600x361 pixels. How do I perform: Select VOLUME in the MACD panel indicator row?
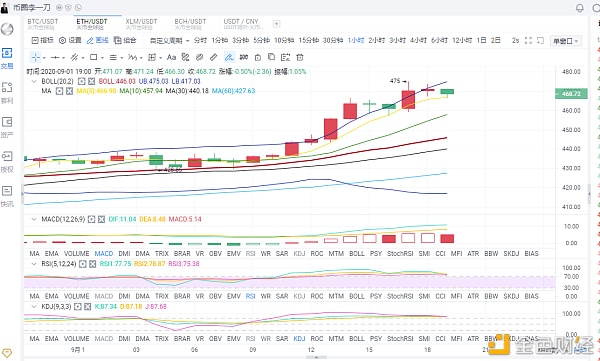(77, 254)
